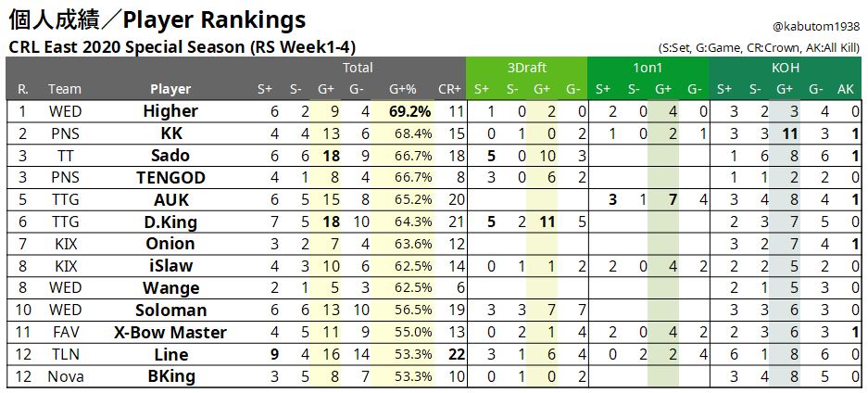
Task: Select the KOH group header
Action: point(785,68)
